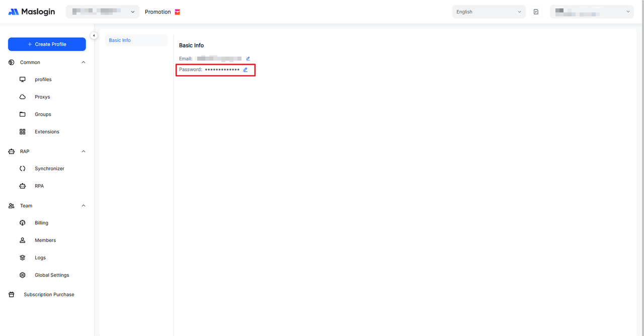
Task: Collapse the Common section
Action: 84,62
